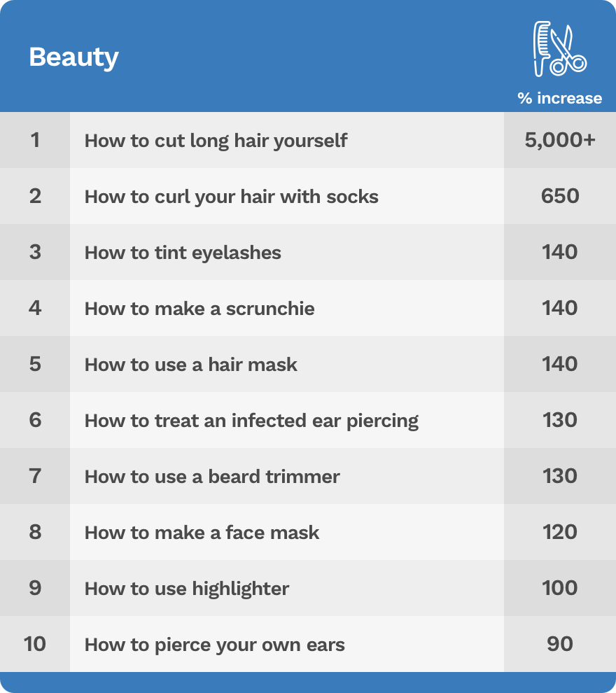Click the 650 percent increase value
This screenshot has height=693, width=616.
(560, 196)
